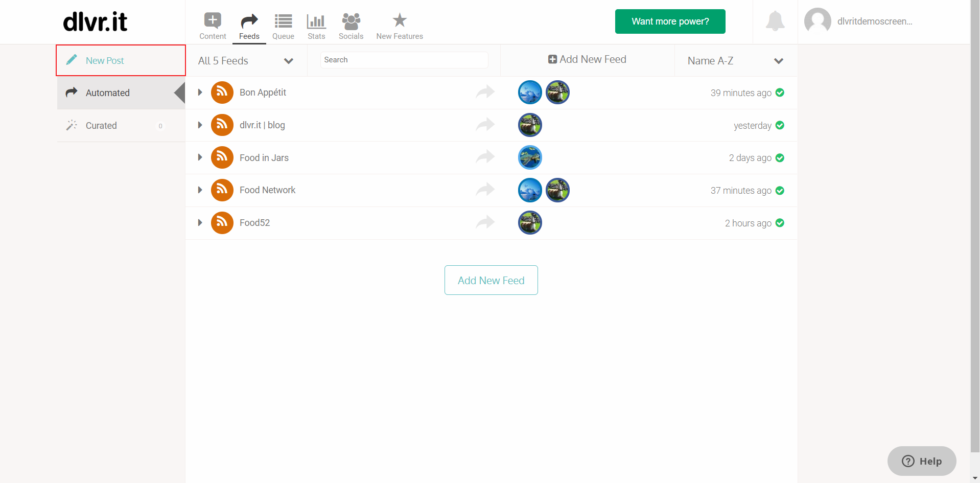
Task: Click Food Network's blue mountain social avatar
Action: tap(530, 190)
